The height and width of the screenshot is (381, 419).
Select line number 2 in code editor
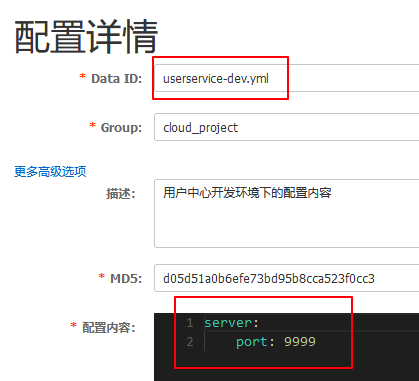pyautogui.click(x=190, y=342)
